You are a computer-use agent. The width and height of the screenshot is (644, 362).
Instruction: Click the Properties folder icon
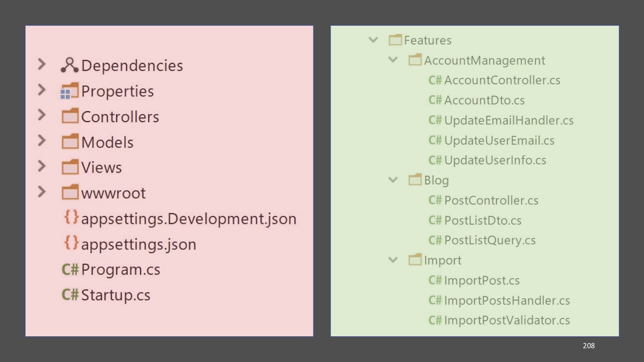tap(70, 91)
